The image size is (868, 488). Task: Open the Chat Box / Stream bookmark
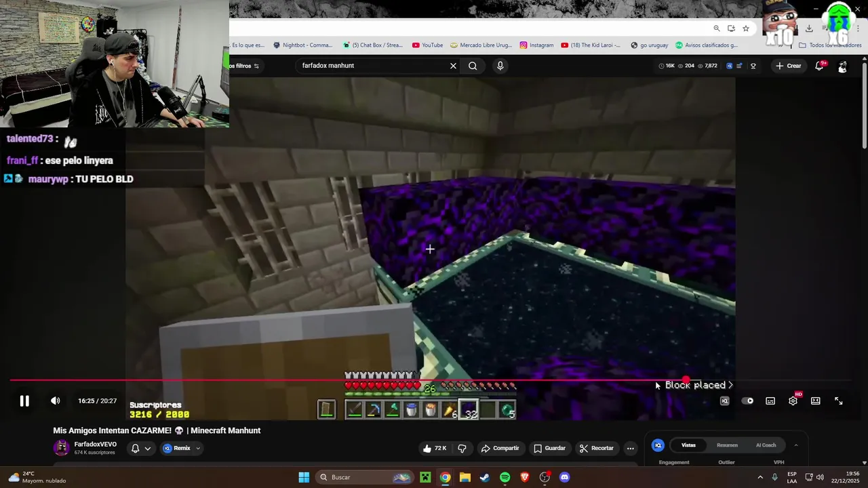tap(372, 45)
